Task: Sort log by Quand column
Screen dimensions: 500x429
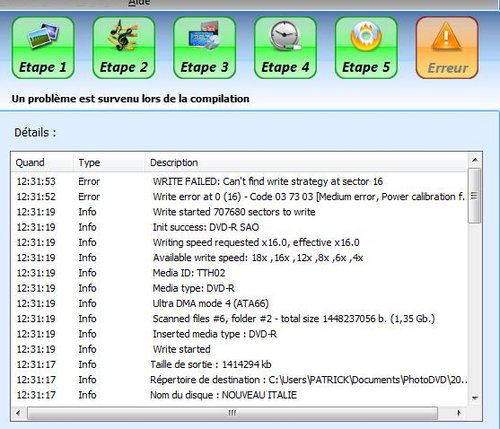Action: pyautogui.click(x=42, y=163)
